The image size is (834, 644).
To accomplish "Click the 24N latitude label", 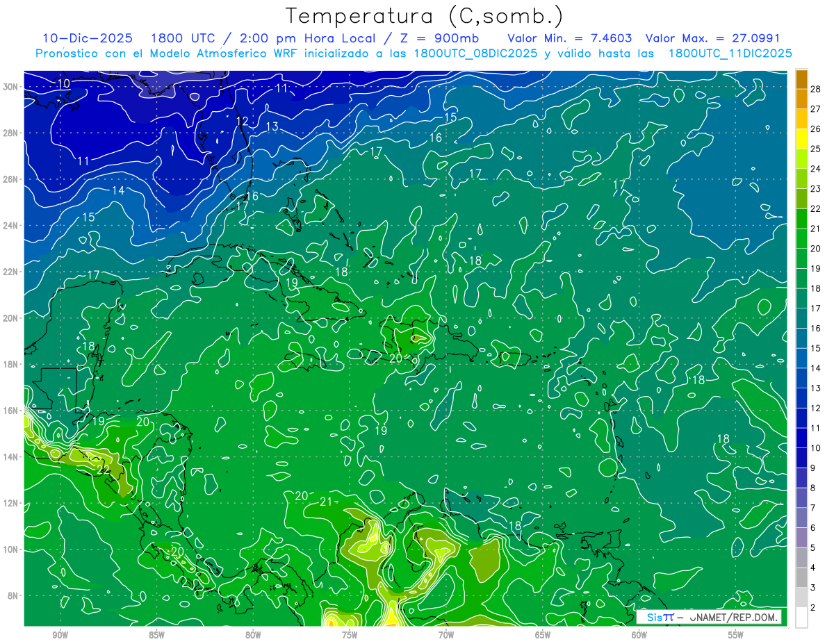I will point(12,226).
